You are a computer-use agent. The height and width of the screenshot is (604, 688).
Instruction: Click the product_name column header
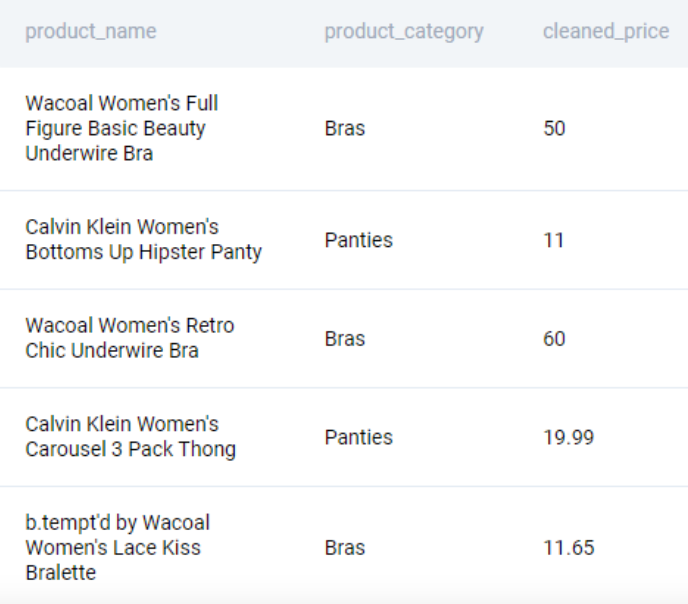[91, 31]
